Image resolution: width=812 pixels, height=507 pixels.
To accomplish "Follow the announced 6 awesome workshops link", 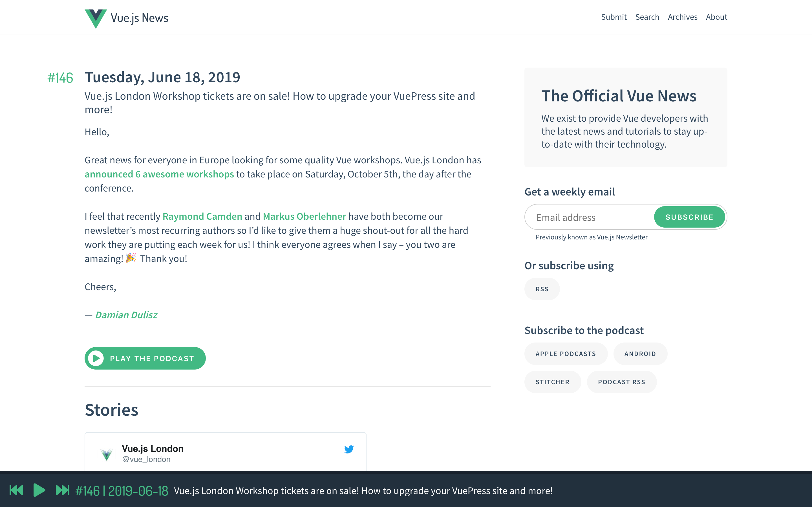I will coord(159,174).
